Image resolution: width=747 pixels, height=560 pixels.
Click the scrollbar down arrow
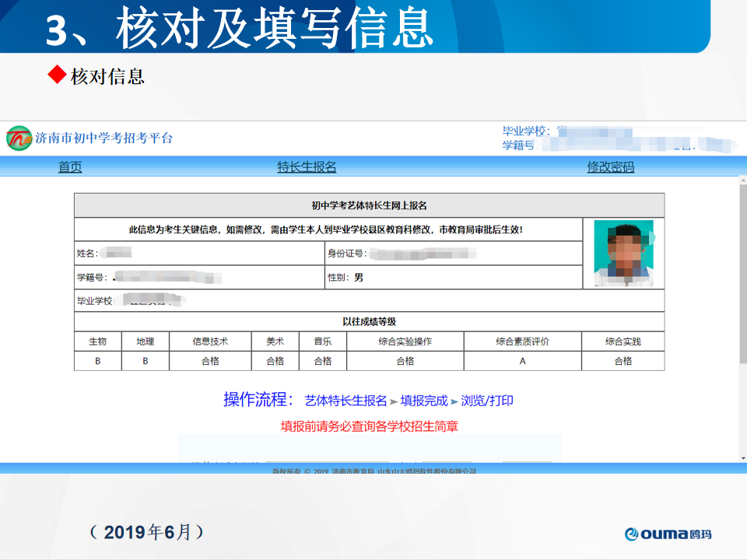tap(743, 458)
